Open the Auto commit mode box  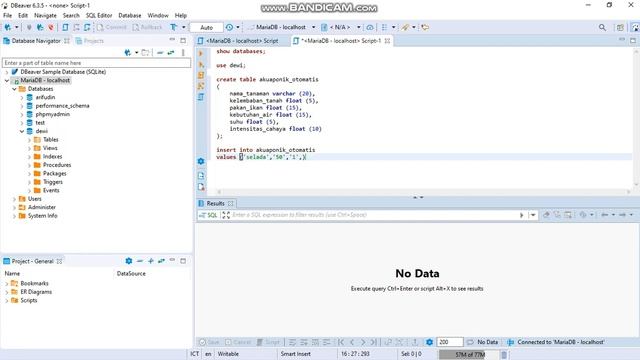(207, 27)
